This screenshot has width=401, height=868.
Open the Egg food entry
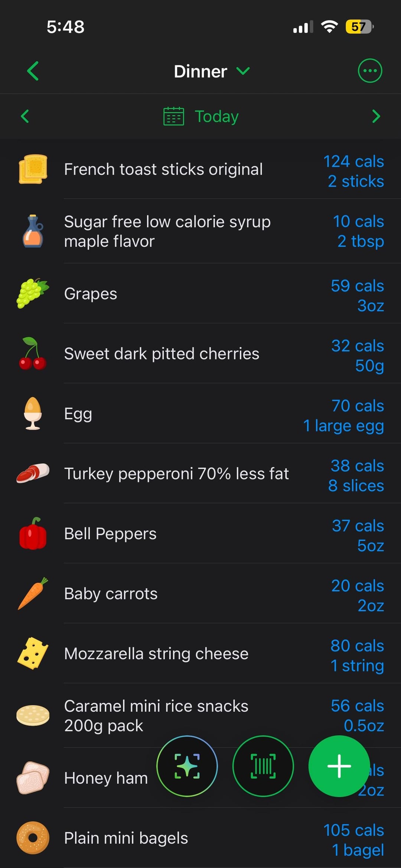pos(78,414)
